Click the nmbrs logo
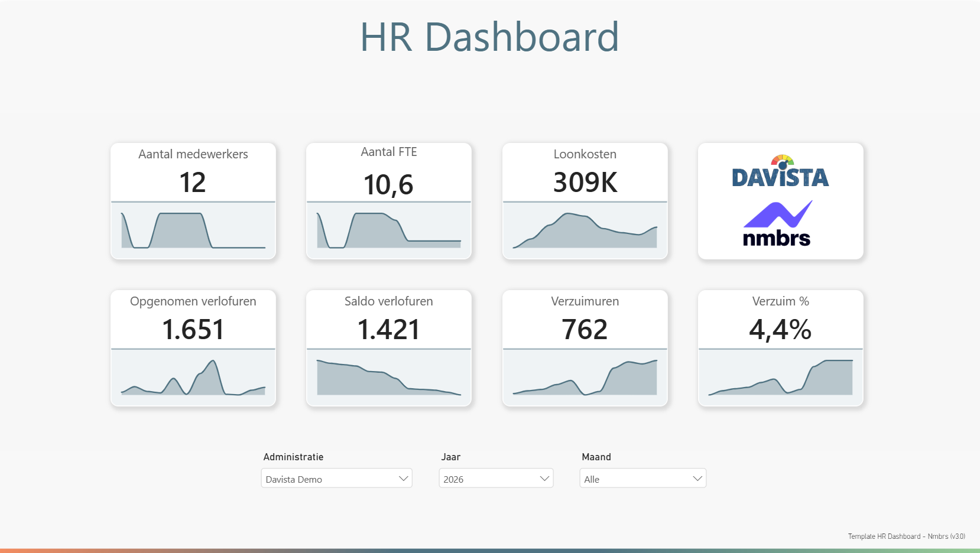The image size is (980, 553). (777, 223)
